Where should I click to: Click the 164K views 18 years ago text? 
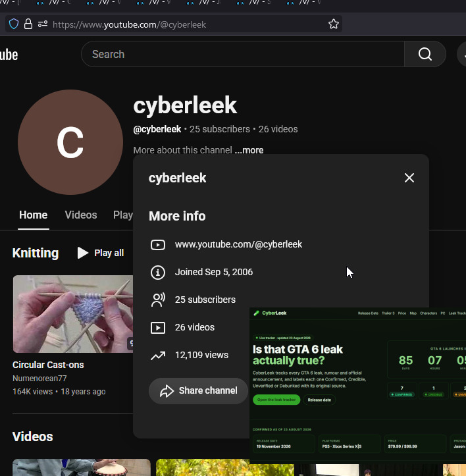tap(59, 392)
